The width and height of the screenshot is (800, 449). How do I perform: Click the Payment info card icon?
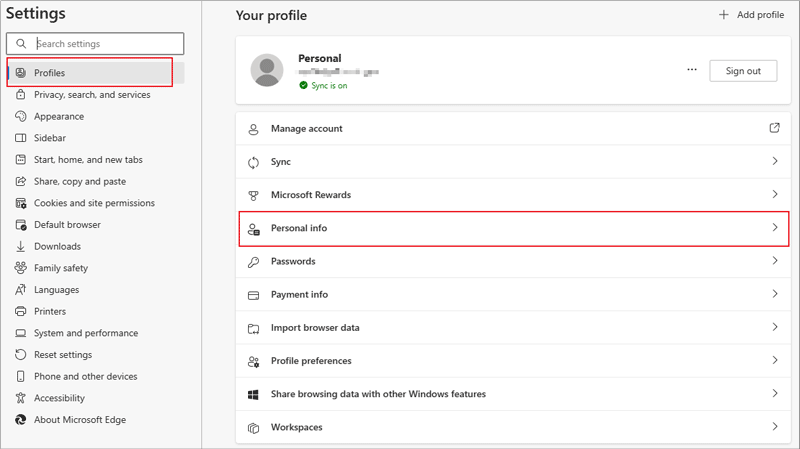[x=254, y=295]
